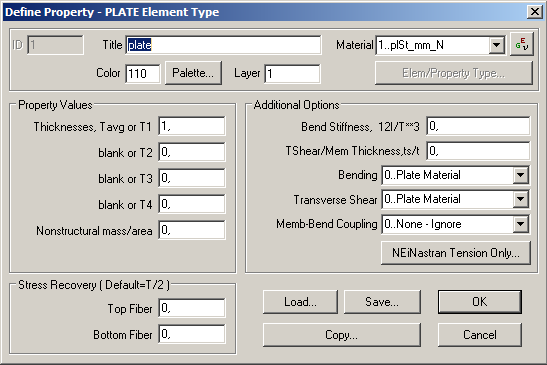The height and width of the screenshot is (365, 547).
Task: Edit the Top Fiber field
Action: [x=192, y=308]
